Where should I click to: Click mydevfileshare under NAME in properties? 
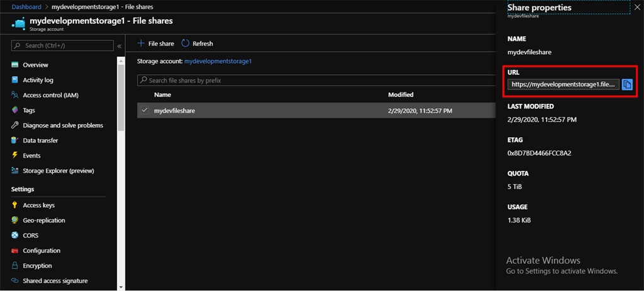click(530, 52)
